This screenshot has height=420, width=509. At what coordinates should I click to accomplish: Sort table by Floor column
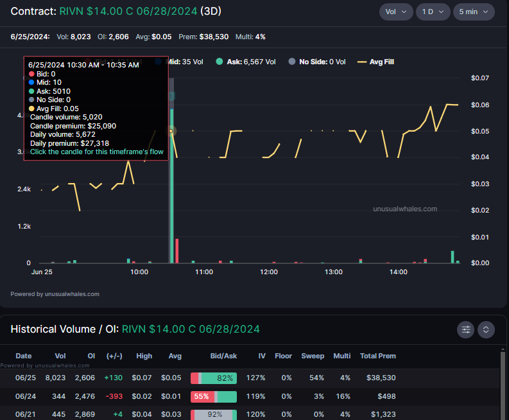(283, 356)
